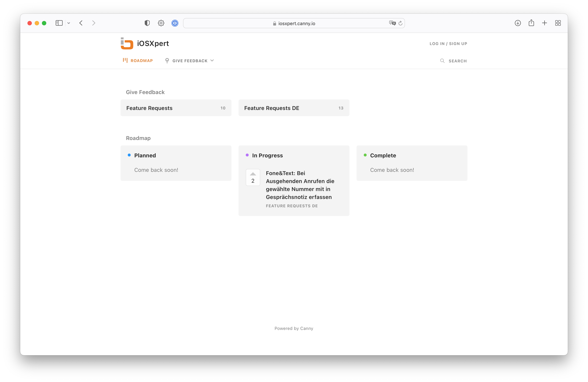Click Log In / Sign Up link
This screenshot has width=588, height=382.
[448, 44]
